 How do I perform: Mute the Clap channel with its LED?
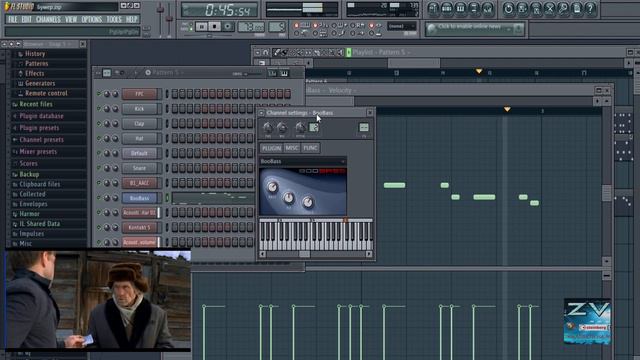point(98,123)
